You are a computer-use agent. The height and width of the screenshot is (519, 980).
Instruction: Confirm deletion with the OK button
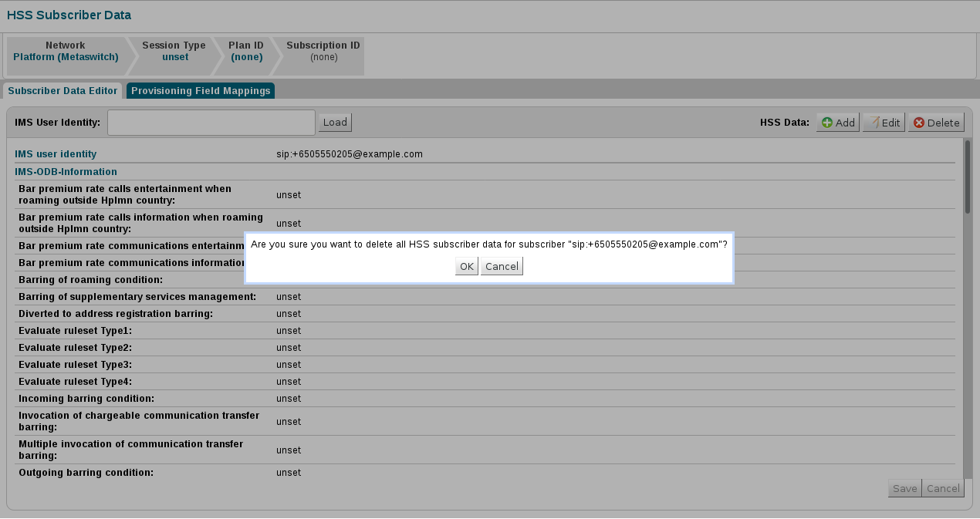466,266
